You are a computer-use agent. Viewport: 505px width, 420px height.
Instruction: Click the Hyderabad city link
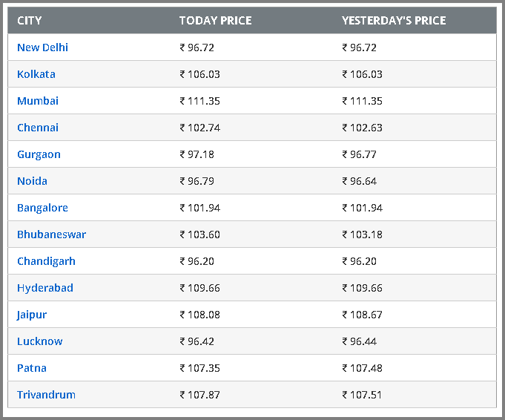click(x=44, y=288)
